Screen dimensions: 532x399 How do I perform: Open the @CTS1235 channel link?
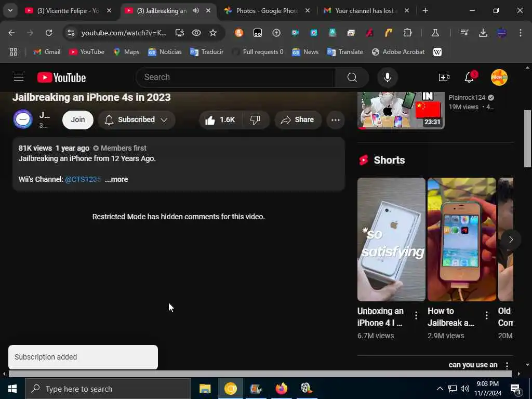pyautogui.click(x=83, y=179)
